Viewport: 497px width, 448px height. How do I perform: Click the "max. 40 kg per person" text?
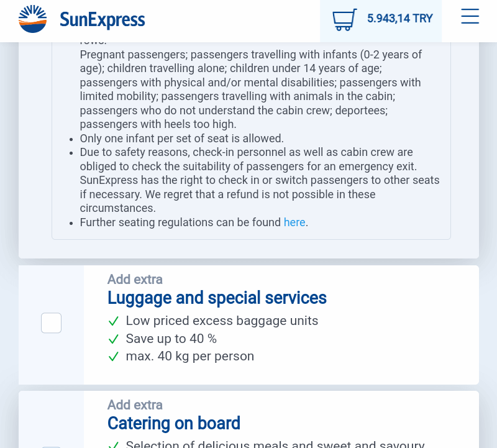tap(190, 357)
